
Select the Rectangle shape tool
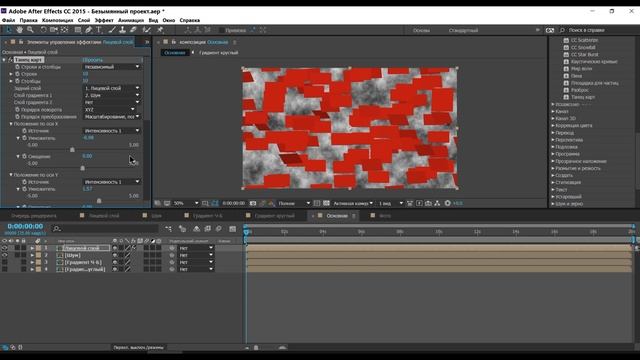[x=78, y=30]
